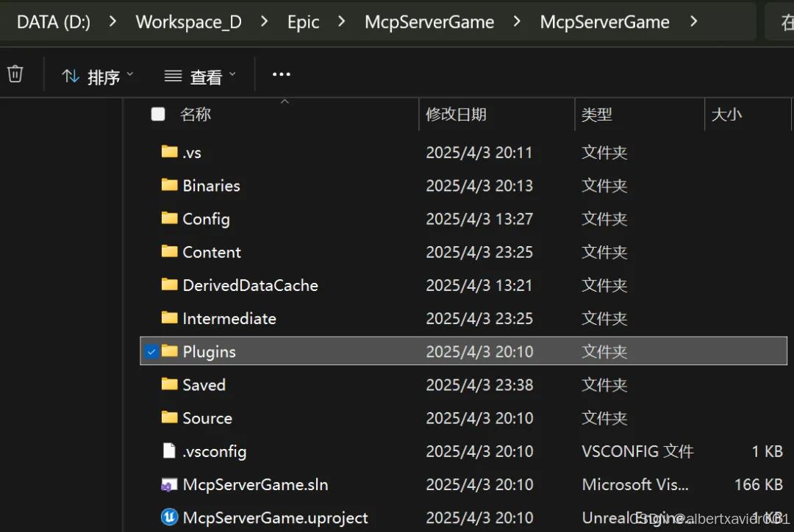This screenshot has height=532, width=794.
Task: Click the VSCONFIG 文件 type cell
Action: pos(637,451)
